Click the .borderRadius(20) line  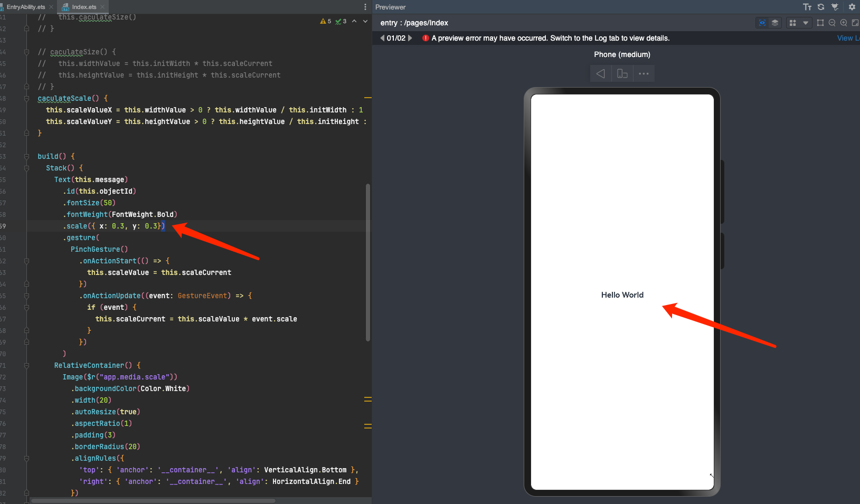tap(106, 446)
